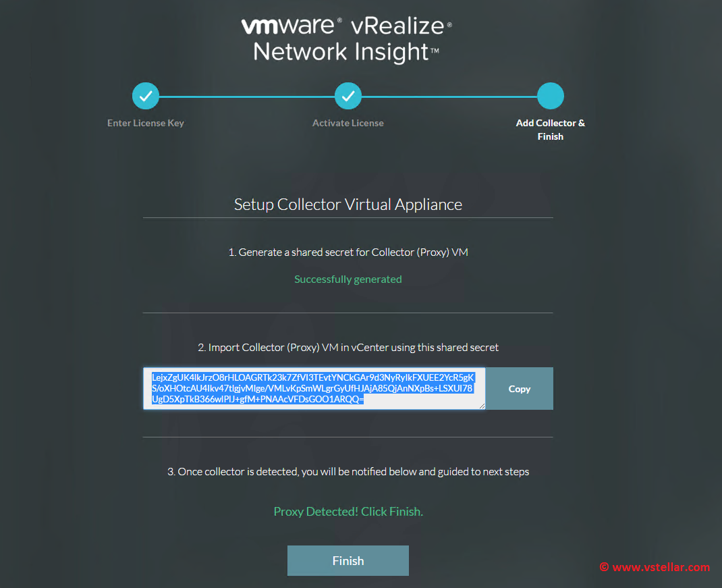722x588 pixels.
Task: Click the 'Proxy Detected! Click Finish.' message
Action: pyautogui.click(x=348, y=512)
